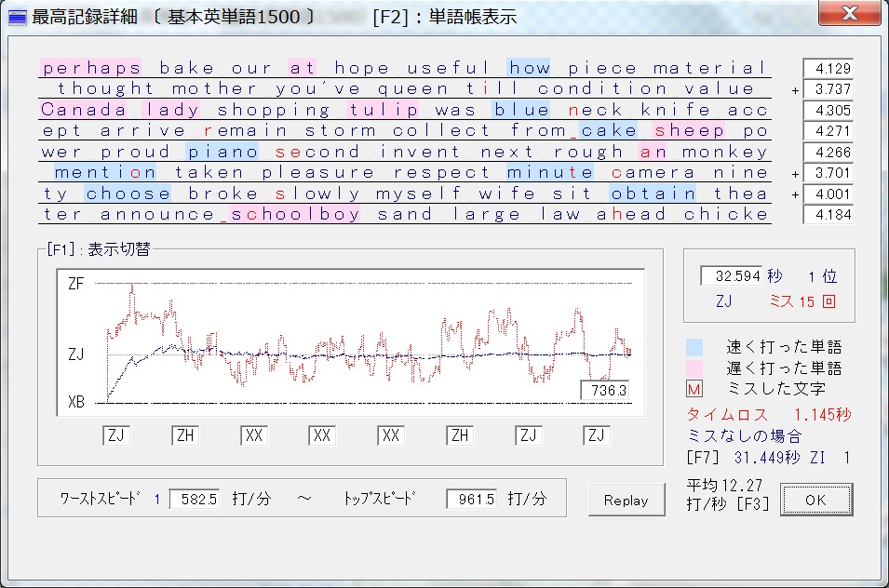Viewport: 889px width, 588px height.
Task: Click the pink-highlighted word "sheep"
Action: 689,131
